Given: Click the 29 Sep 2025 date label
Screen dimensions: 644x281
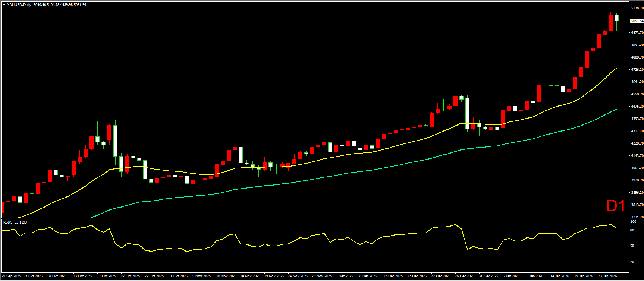Looking at the screenshot, I should [x=12, y=276].
